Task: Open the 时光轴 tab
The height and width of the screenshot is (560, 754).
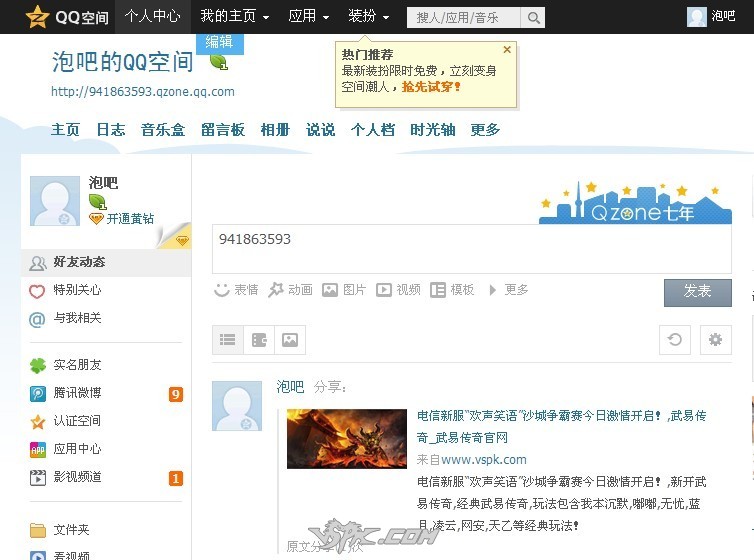Action: (432, 130)
